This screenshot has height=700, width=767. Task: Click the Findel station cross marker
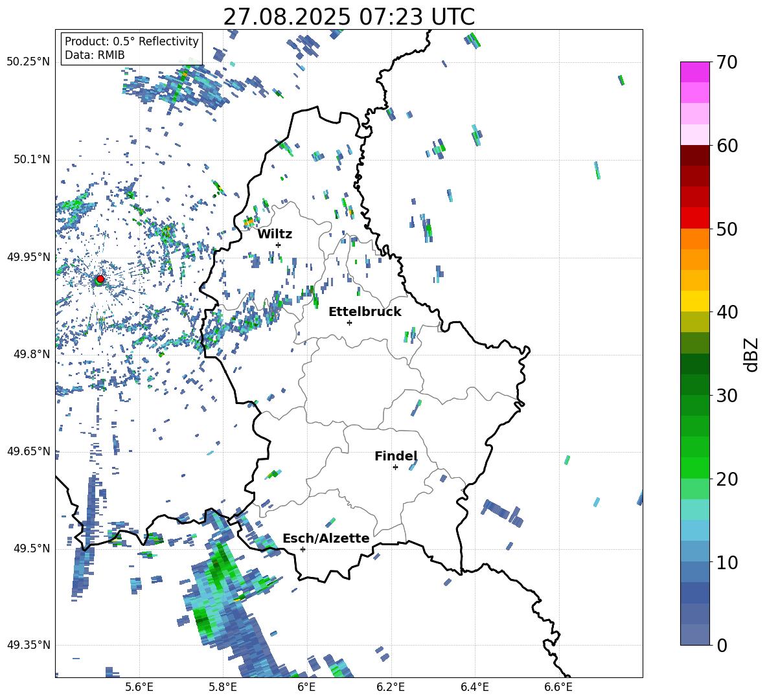(x=395, y=468)
